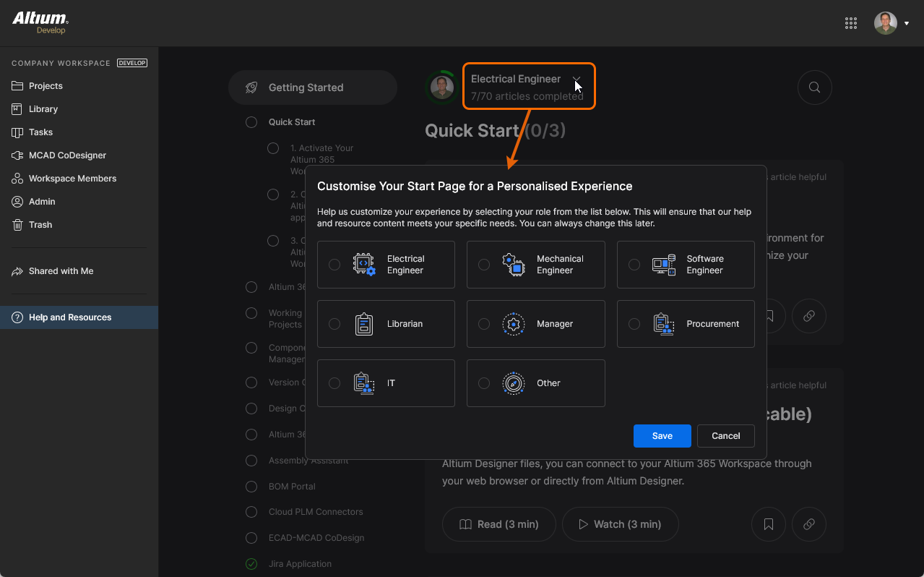Toggle the BOM Portal completion circle
The height and width of the screenshot is (577, 924).
click(x=251, y=487)
